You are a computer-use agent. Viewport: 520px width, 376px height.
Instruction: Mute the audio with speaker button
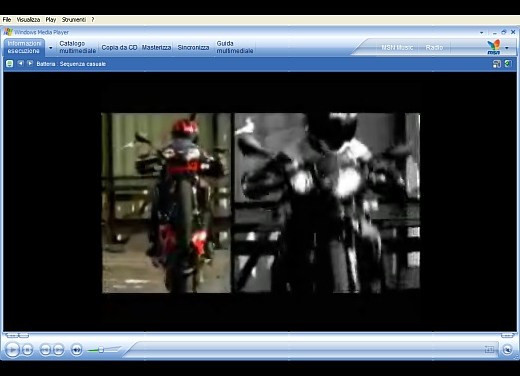click(76, 350)
